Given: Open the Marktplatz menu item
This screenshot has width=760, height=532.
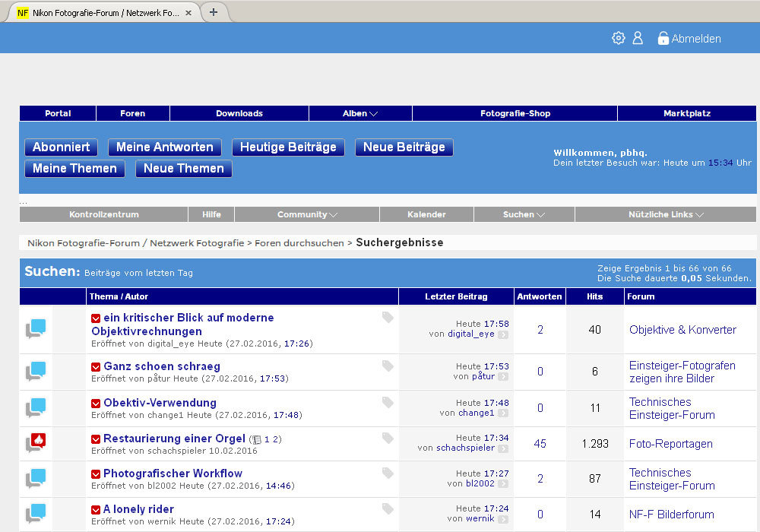Looking at the screenshot, I should pos(687,113).
